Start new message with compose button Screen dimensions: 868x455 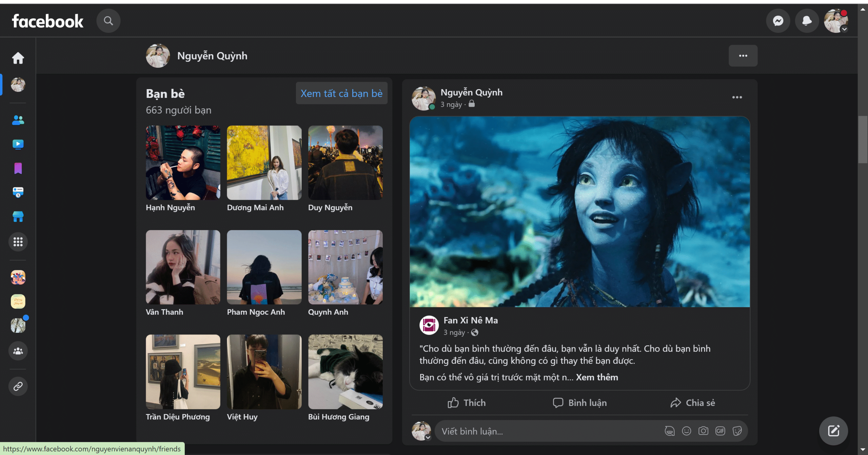pyautogui.click(x=833, y=431)
